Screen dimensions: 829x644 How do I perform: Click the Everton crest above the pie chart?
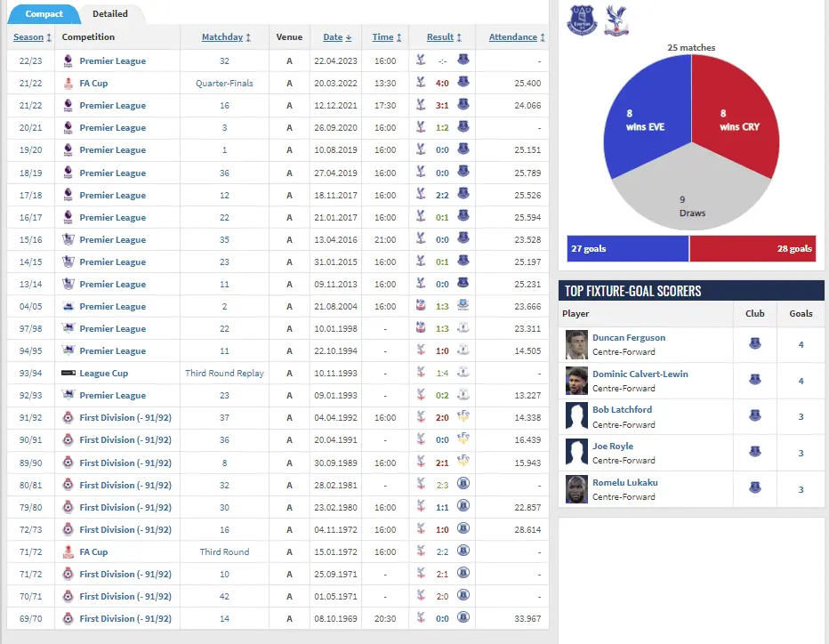[583, 20]
